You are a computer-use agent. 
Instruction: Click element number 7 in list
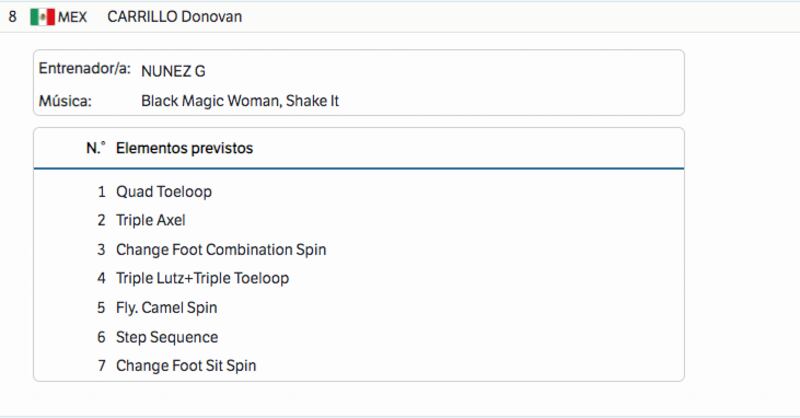(102, 366)
